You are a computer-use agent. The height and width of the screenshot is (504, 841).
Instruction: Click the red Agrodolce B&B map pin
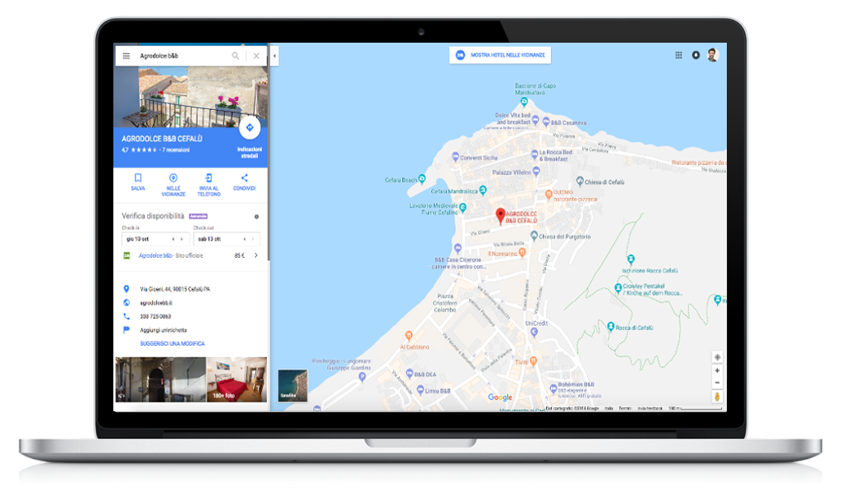pos(500,216)
